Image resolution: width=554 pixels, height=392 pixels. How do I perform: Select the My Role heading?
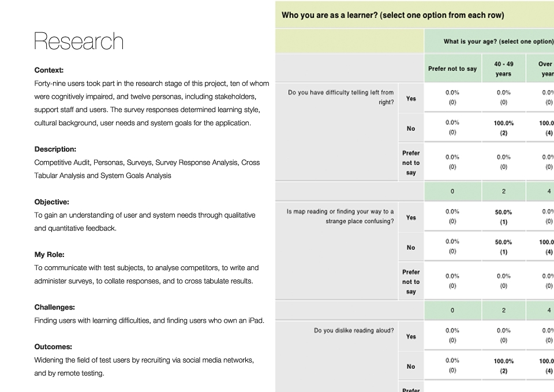coord(49,255)
